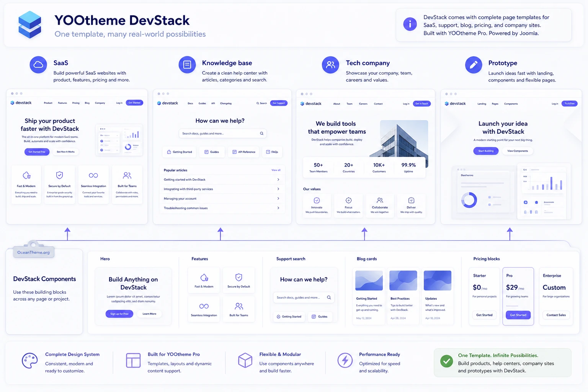Click Log in link in SaaS mockup
Image resolution: width=588 pixels, height=392 pixels.
click(x=119, y=103)
